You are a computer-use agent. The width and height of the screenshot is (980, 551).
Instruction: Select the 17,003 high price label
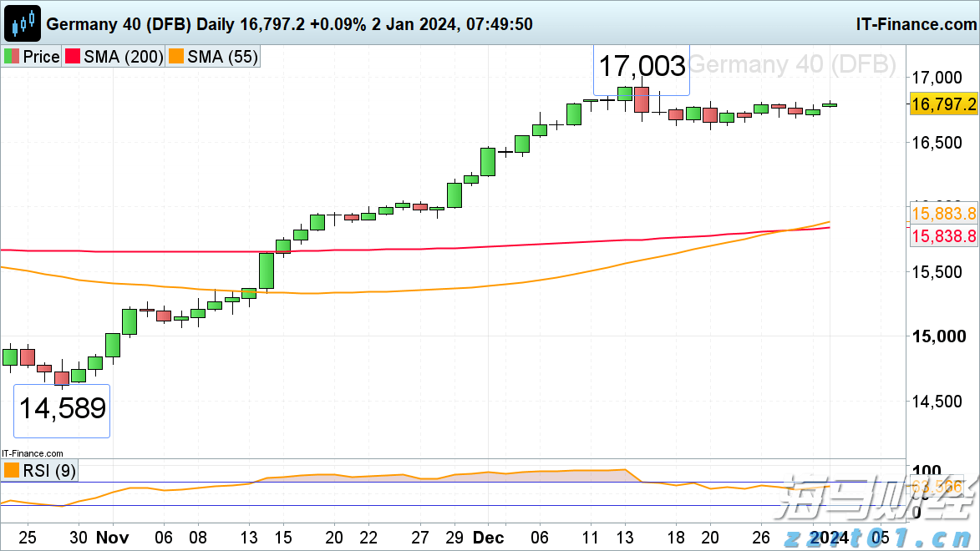point(642,66)
